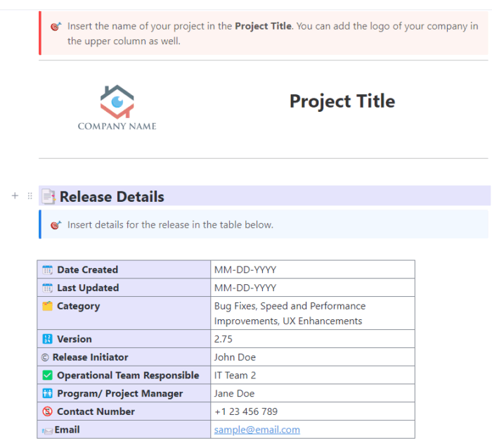Image resolution: width=492 pixels, height=448 pixels.
Task: Click the people icon beside Program/ Project Manager
Action: pos(48,394)
